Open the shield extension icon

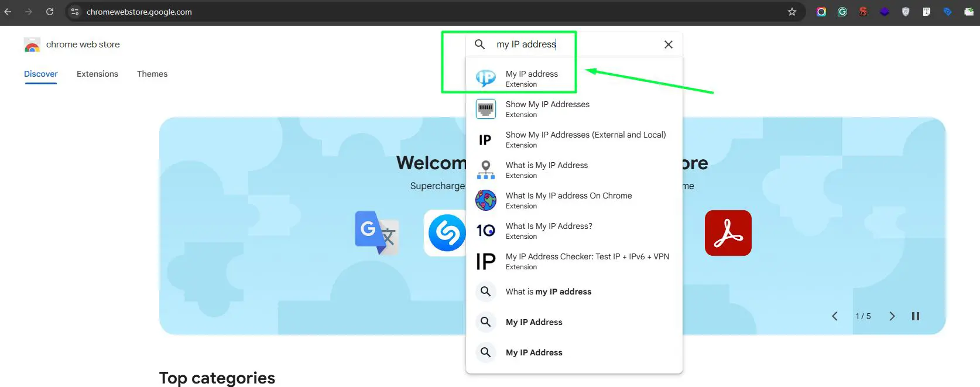tap(905, 12)
